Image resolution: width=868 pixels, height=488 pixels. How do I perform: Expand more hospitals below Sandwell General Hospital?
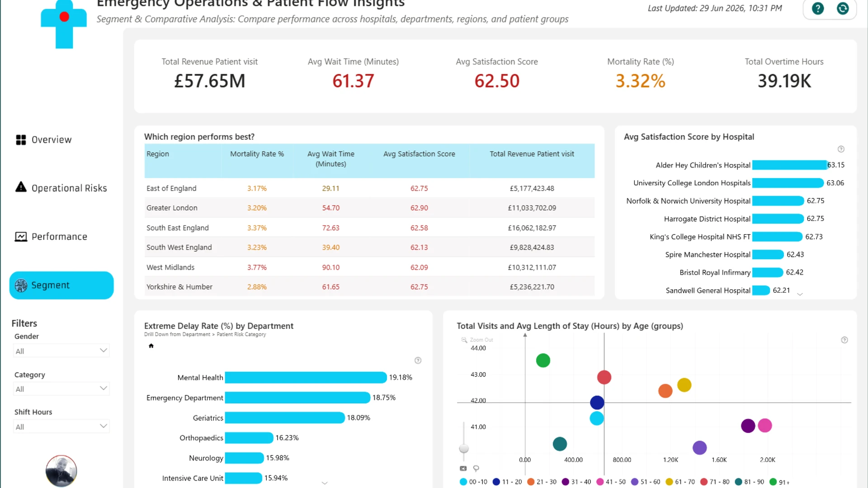800,295
